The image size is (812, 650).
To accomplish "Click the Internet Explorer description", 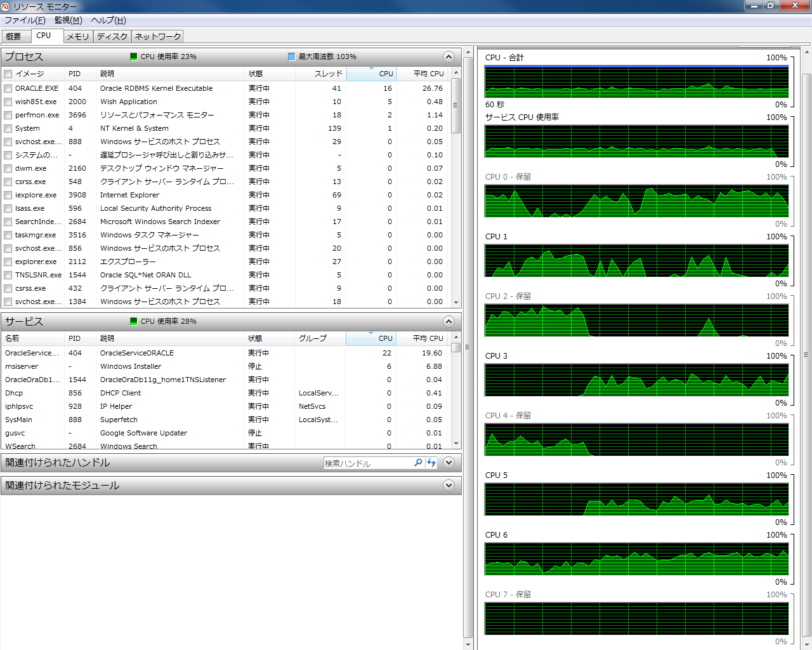I will coord(129,195).
